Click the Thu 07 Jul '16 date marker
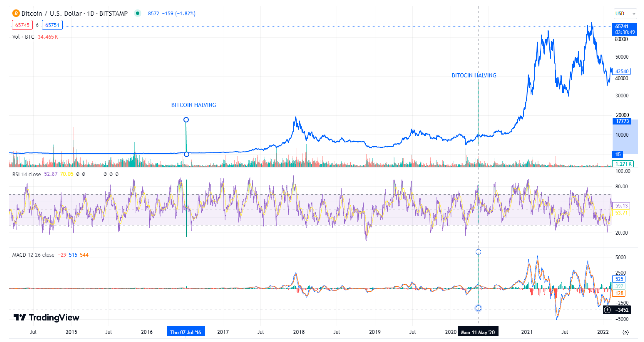644x342 pixels. point(186,332)
